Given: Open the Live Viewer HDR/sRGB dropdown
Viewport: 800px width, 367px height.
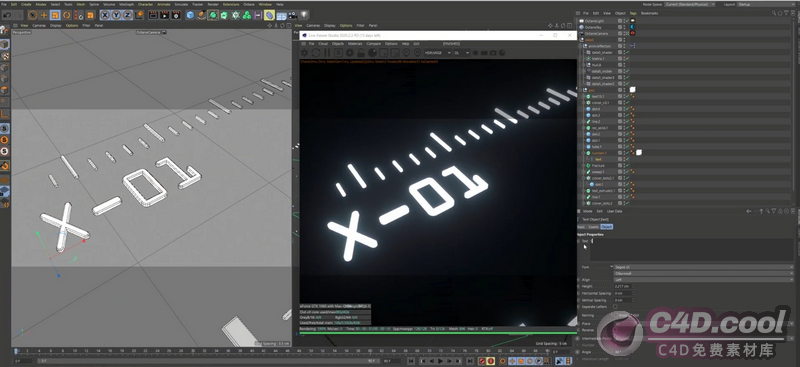Looking at the screenshot, I should [x=437, y=53].
